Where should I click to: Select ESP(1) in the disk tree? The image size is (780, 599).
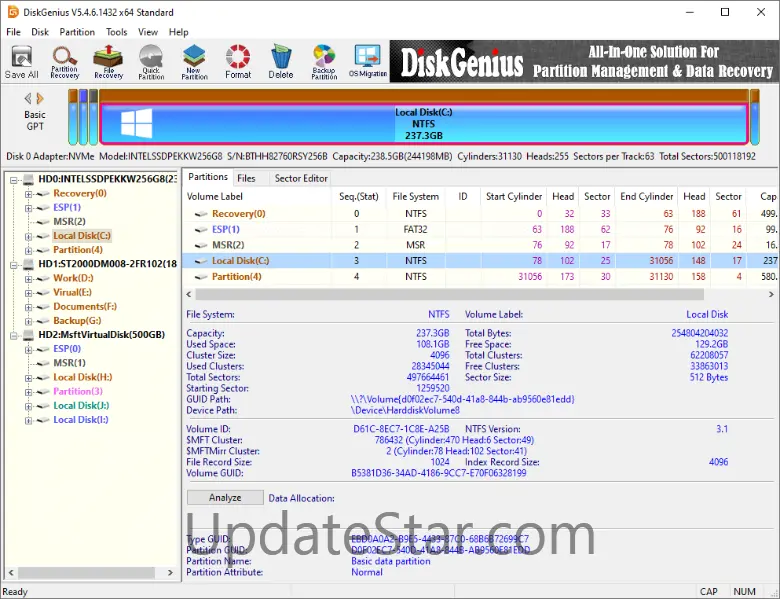point(67,207)
